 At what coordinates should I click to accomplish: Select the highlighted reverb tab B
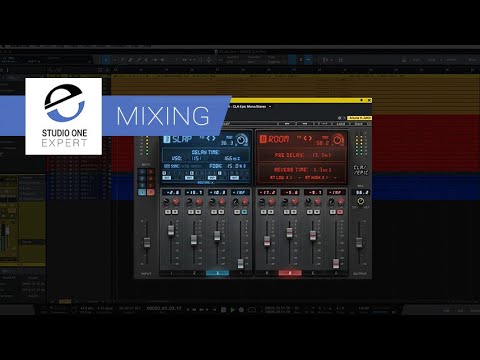(x=290, y=273)
